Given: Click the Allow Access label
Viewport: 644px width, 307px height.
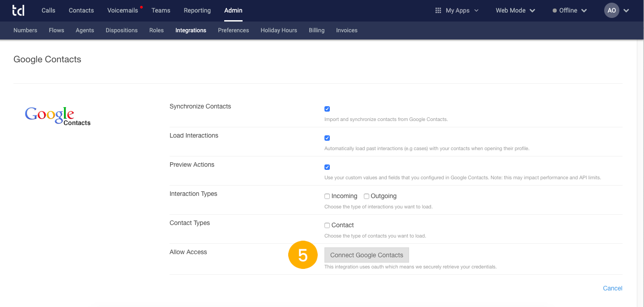Looking at the screenshot, I should (188, 252).
